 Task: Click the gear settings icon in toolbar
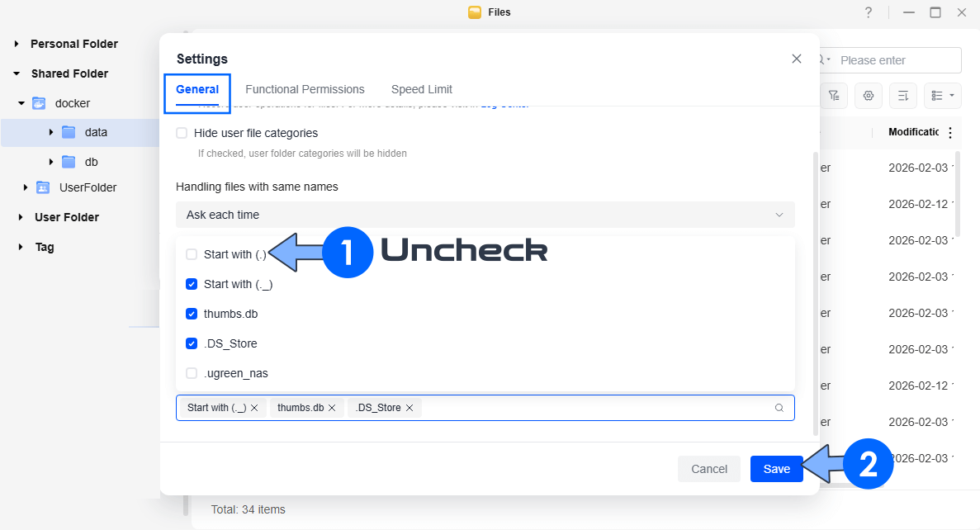coord(869,96)
